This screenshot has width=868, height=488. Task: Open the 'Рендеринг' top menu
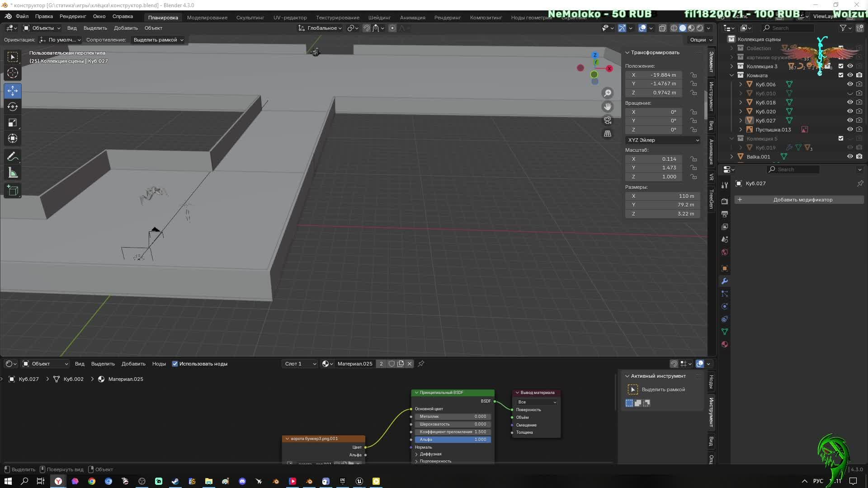(73, 16)
